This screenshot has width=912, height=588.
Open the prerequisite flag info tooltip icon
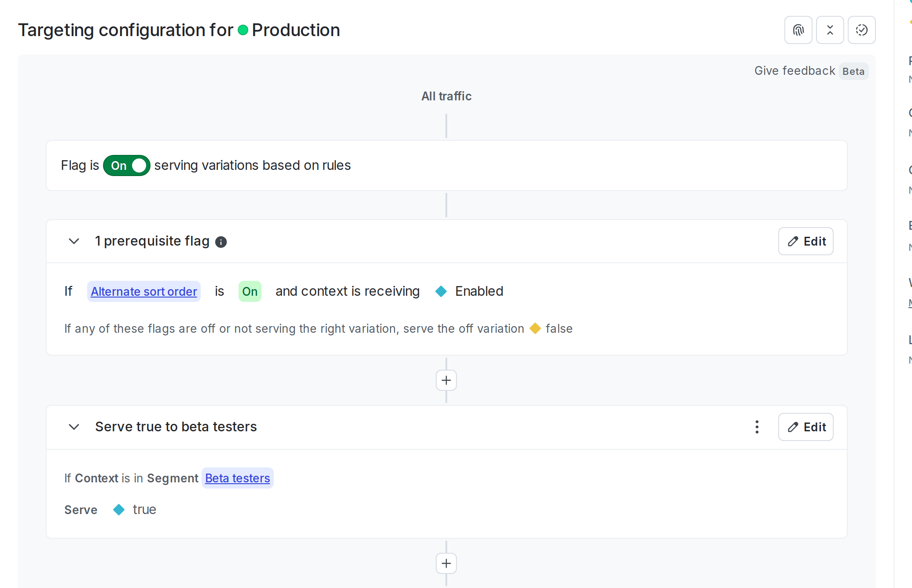(x=221, y=242)
